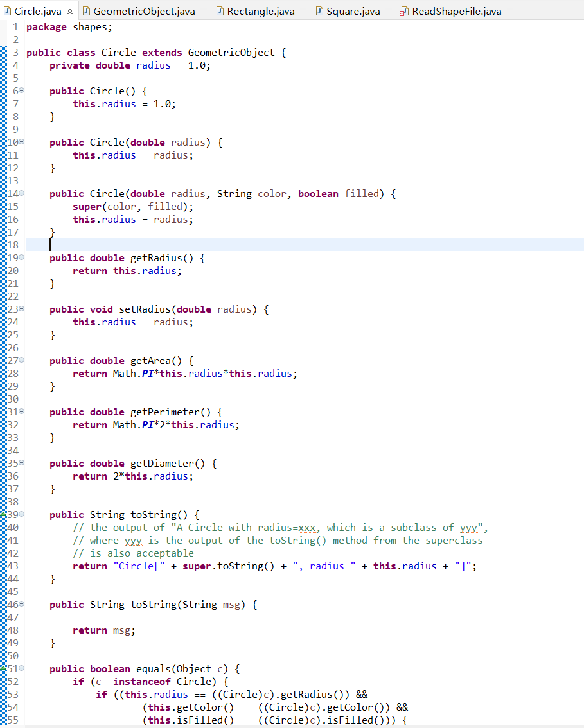Click the Java file icon on the Circle.java tab
The height and width of the screenshot is (728, 584).
[x=8, y=11]
